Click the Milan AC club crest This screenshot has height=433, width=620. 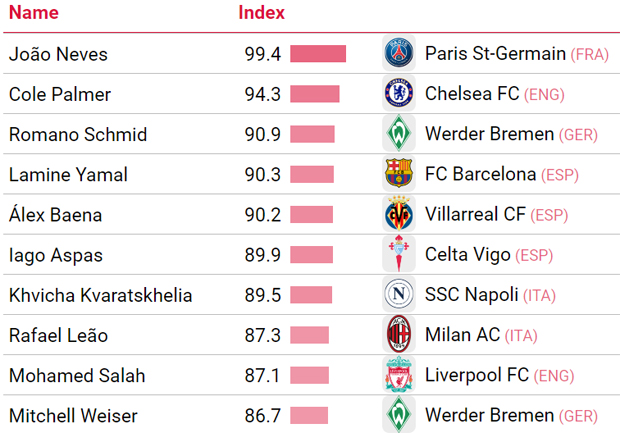[399, 335]
